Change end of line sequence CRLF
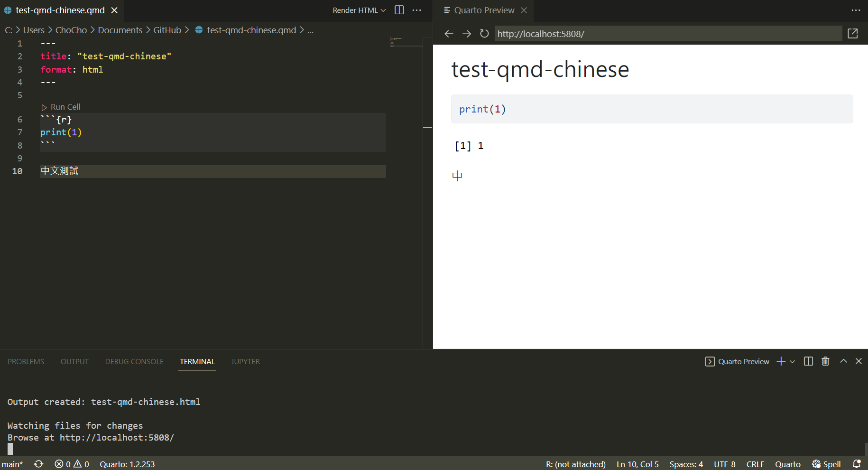This screenshot has height=470, width=868. point(755,464)
